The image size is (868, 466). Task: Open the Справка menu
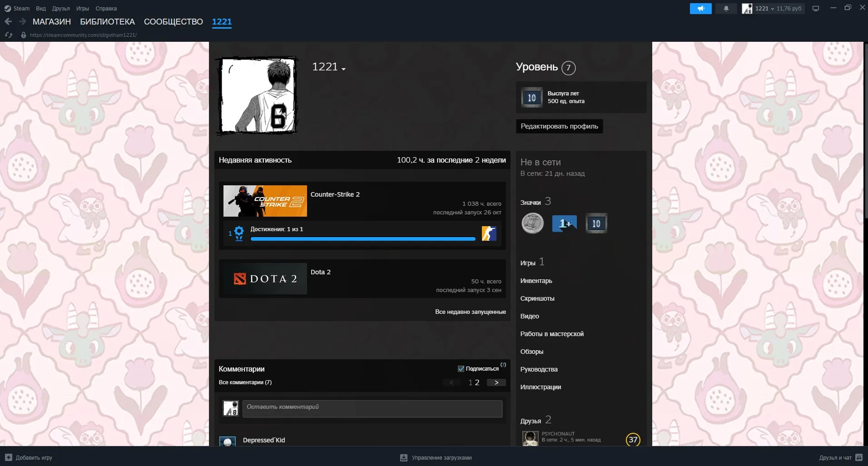[x=106, y=8]
